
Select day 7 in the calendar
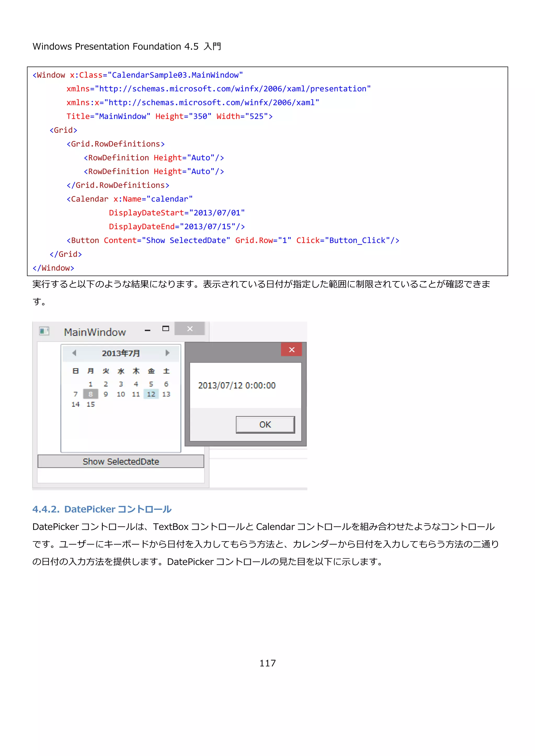75,394
